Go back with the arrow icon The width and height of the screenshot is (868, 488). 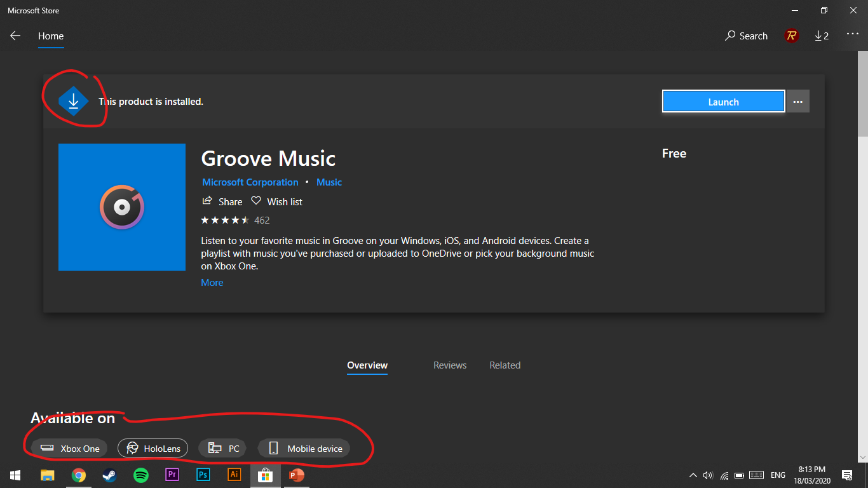(x=15, y=36)
